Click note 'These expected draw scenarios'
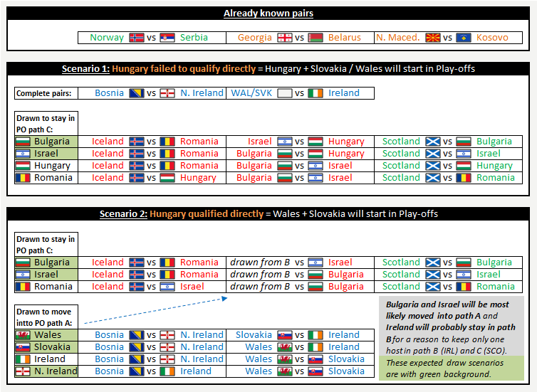The height and width of the screenshot is (392, 537). 444,363
